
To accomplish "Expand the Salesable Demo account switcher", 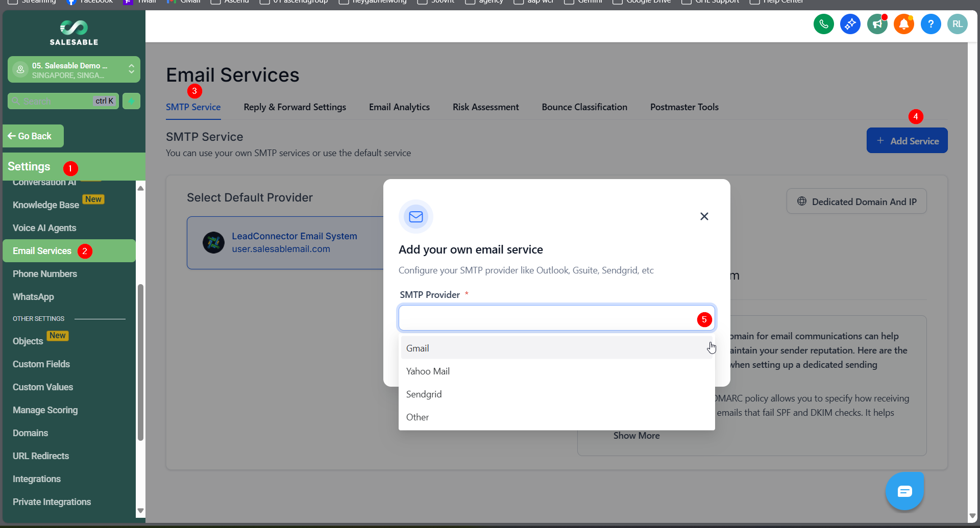I will tap(74, 70).
